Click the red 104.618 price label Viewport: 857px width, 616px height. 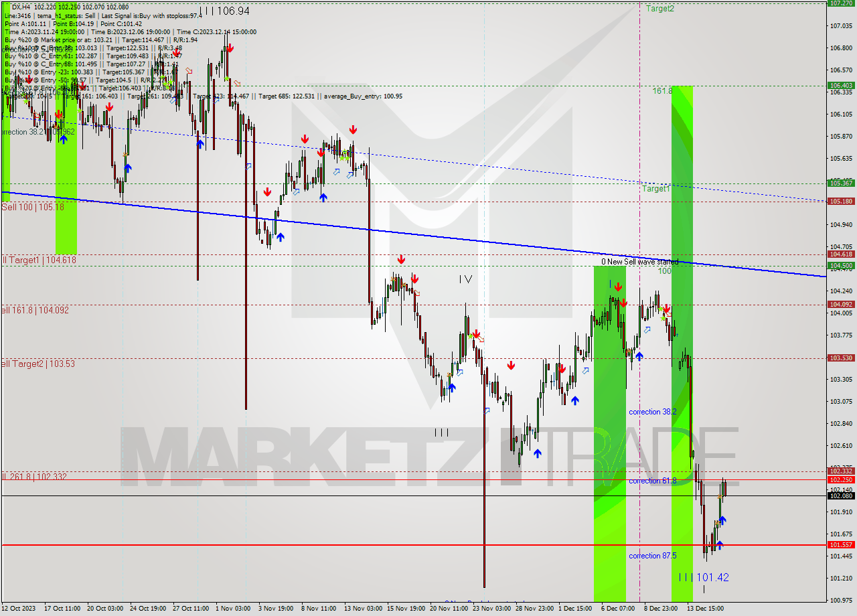coord(842,254)
